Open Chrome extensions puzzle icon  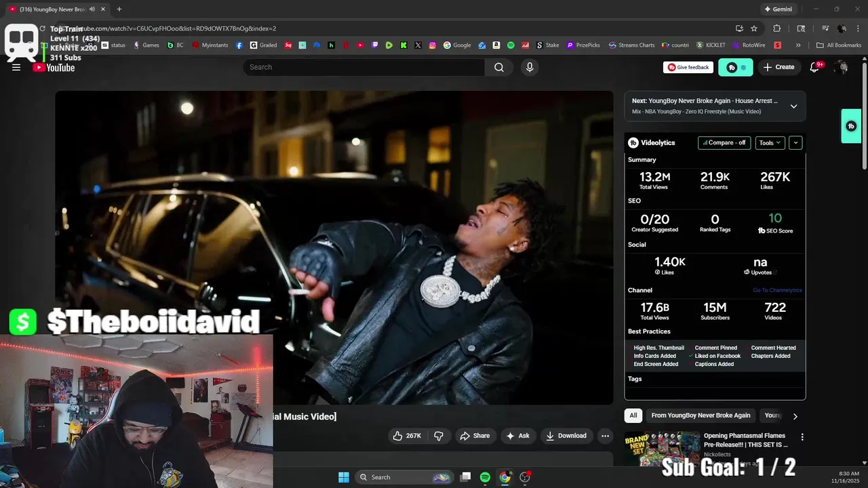coord(777,28)
